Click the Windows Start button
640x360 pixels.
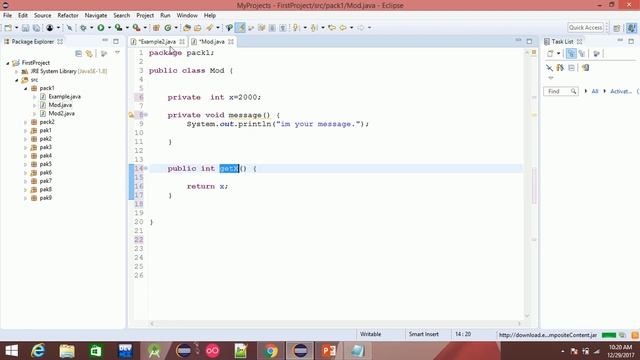[x=11, y=351]
